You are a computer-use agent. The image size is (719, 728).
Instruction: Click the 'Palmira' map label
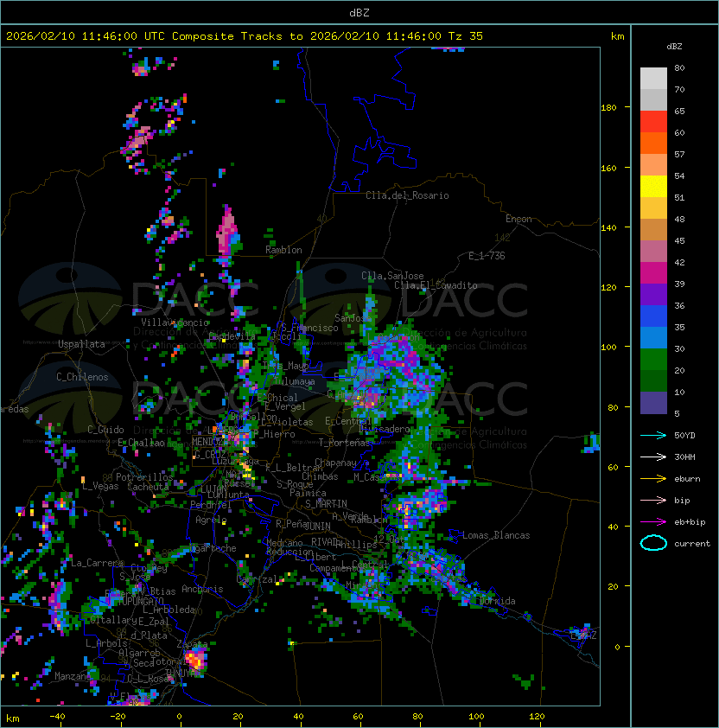pos(308,493)
